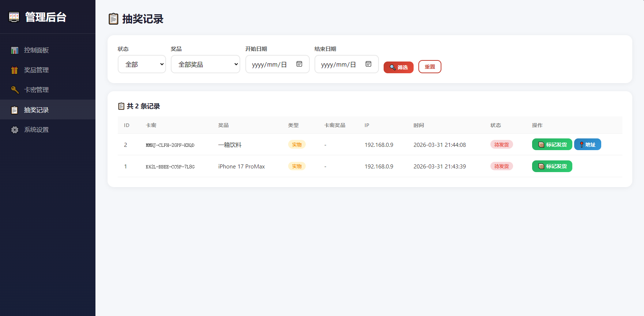Click the 开始日期 date input field
This screenshot has height=316, width=644.
point(271,64)
